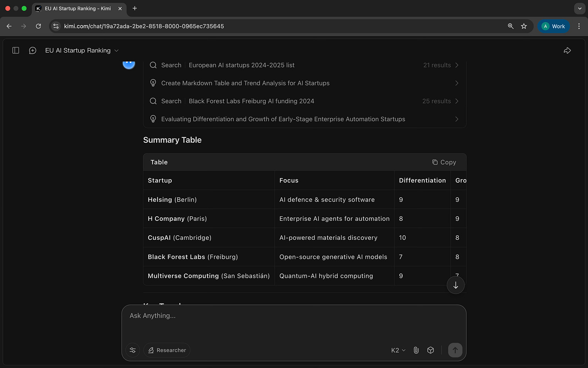
Task: Click the Table label in table header
Action: 159,162
